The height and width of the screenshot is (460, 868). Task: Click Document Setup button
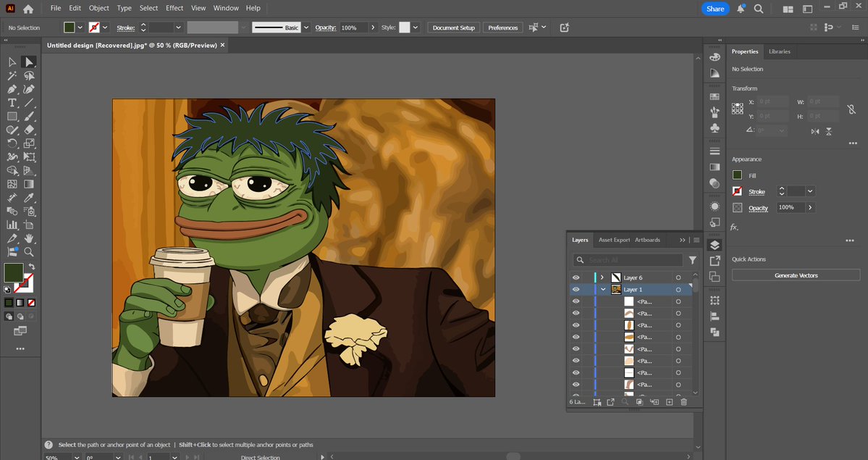453,27
